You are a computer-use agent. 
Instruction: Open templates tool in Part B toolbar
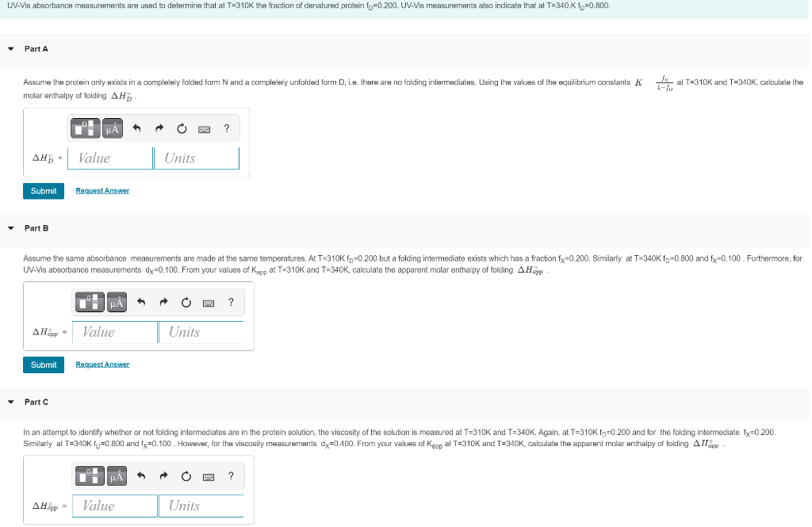click(x=90, y=302)
